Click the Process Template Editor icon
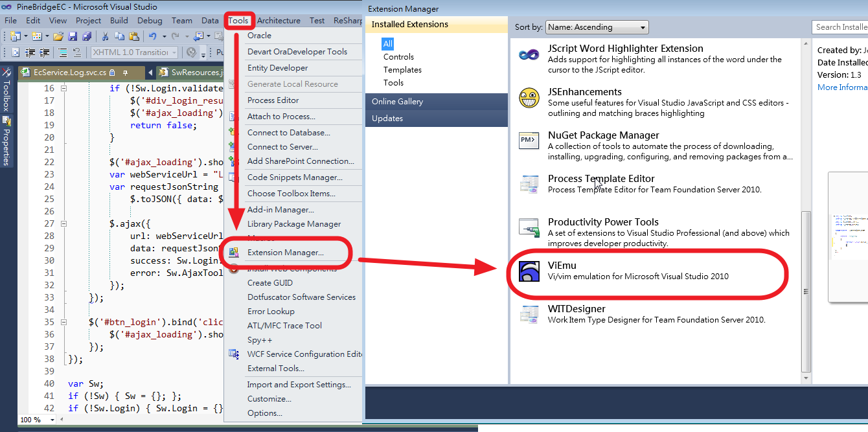Screen dimensions: 868x432 tap(529, 185)
